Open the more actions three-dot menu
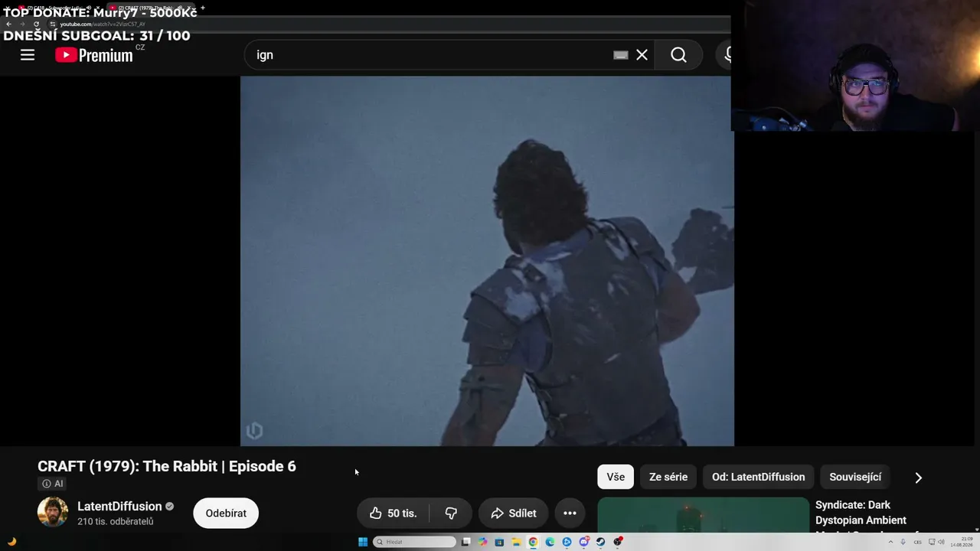Image resolution: width=980 pixels, height=551 pixels. 570,513
